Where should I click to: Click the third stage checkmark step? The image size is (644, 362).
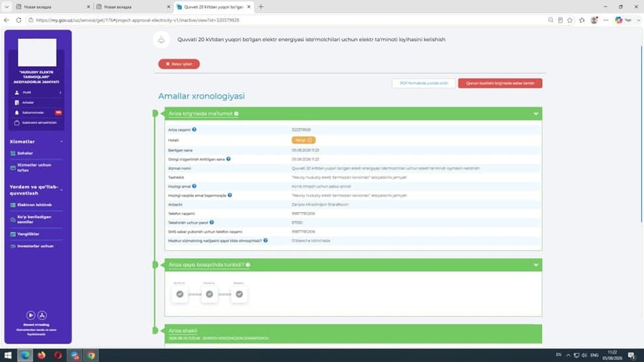pos(239,294)
